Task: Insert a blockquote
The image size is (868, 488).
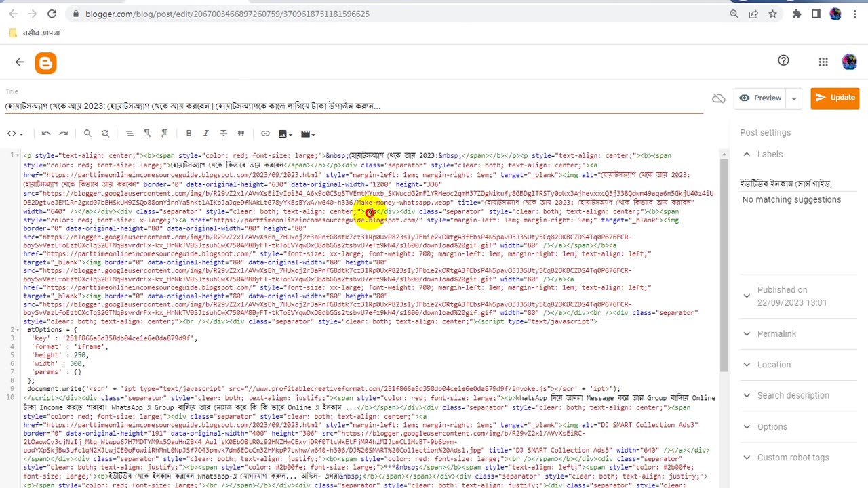Action: click(x=241, y=134)
